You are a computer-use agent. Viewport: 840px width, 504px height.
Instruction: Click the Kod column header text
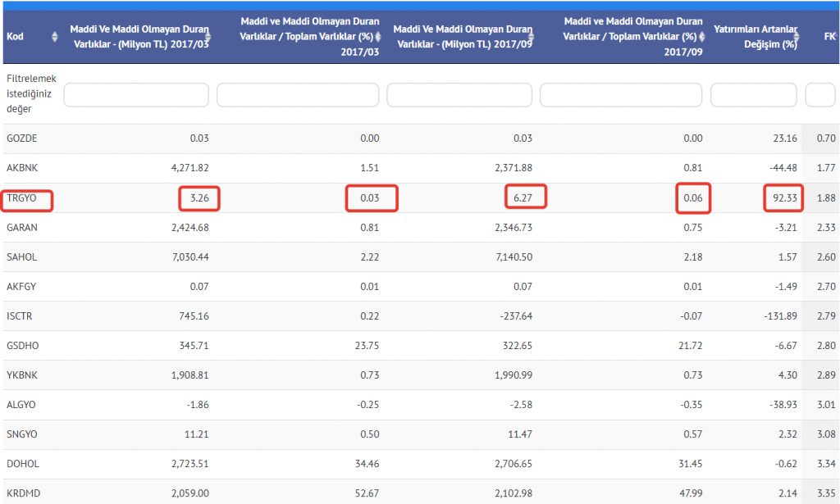(x=15, y=37)
